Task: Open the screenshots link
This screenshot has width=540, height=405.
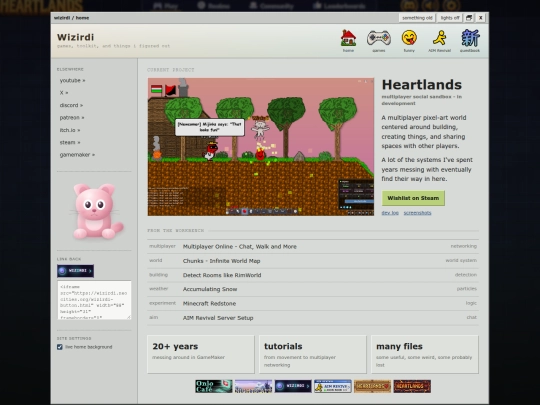Action: [x=417, y=213]
